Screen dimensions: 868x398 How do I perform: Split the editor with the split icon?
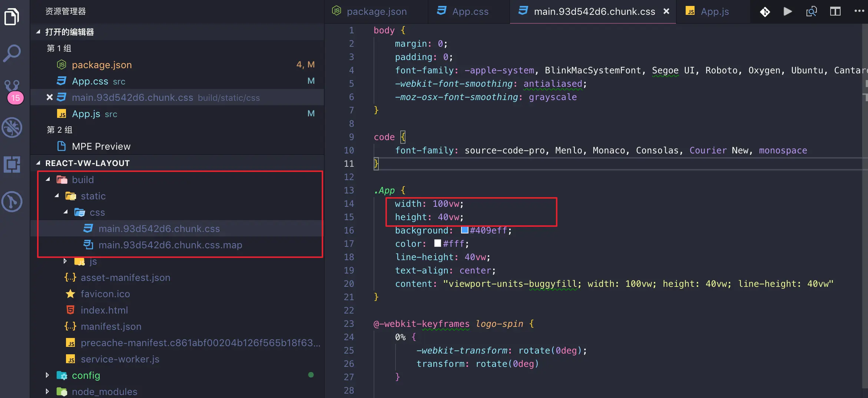click(835, 11)
